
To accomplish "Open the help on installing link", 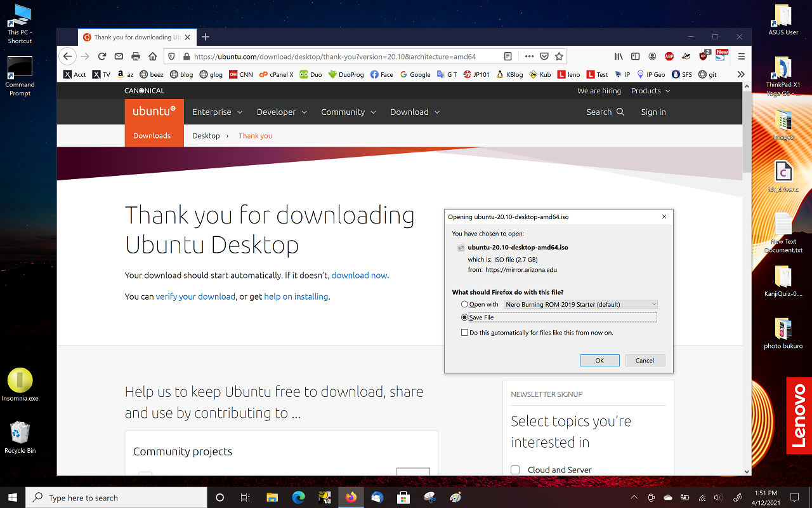I will point(296,297).
